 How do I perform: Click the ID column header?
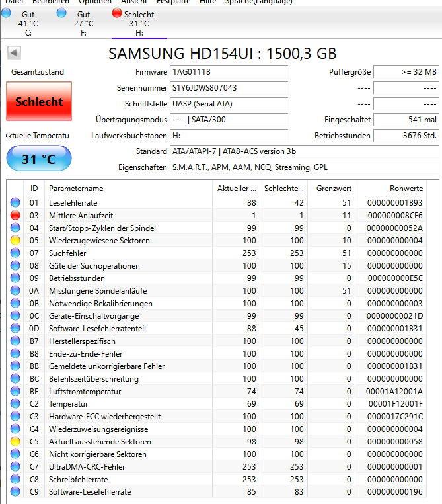[34, 189]
